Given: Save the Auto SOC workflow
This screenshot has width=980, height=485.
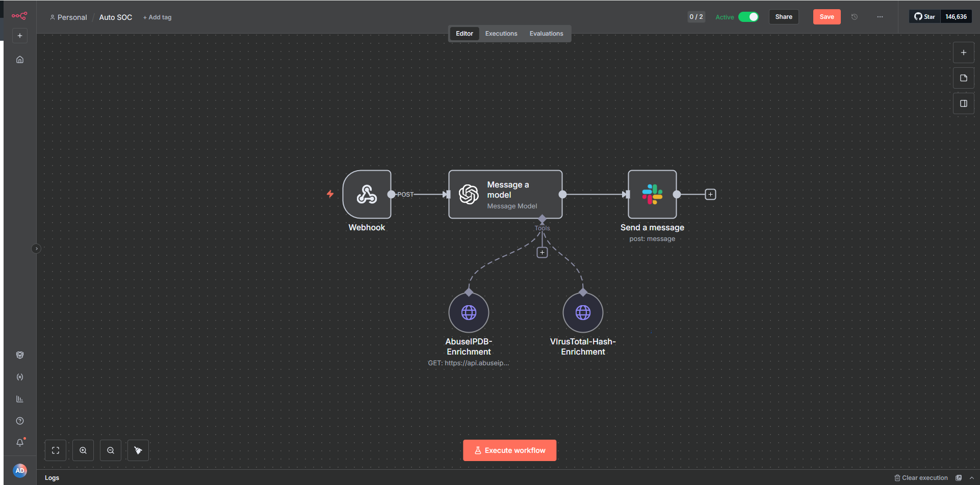Looking at the screenshot, I should click(827, 16).
